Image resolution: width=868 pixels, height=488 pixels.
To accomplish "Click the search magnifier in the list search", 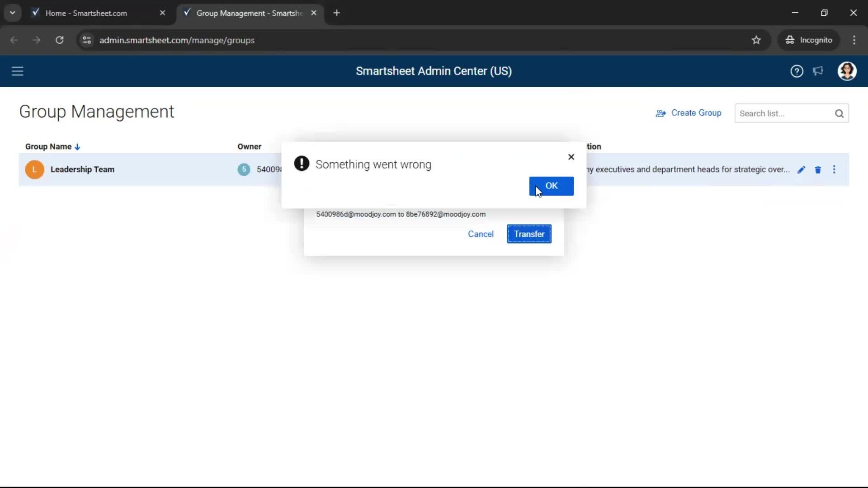I will pos(840,113).
